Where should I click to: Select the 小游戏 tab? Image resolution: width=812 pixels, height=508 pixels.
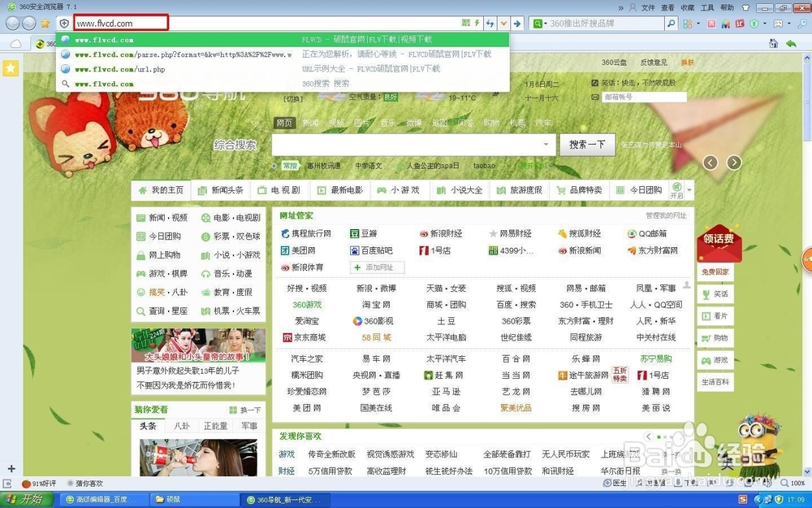click(x=400, y=190)
